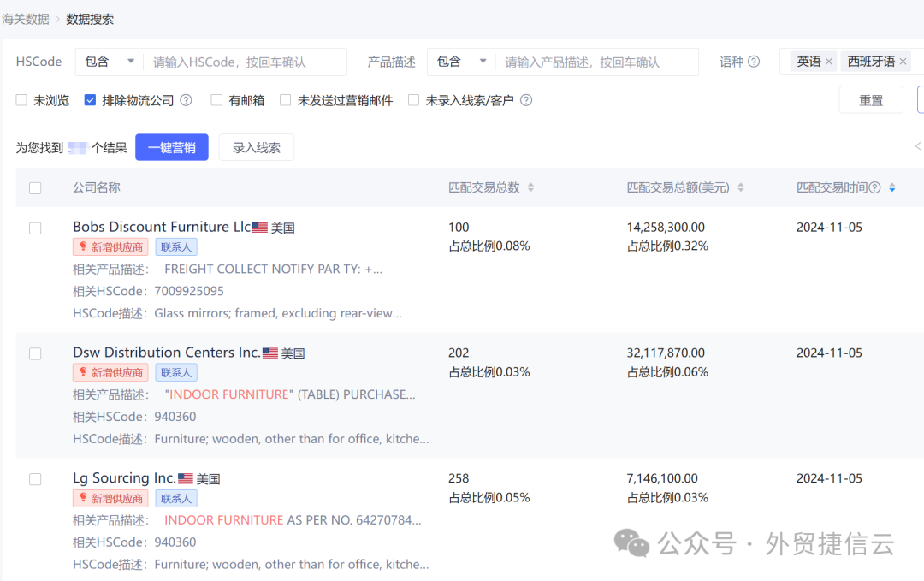Uncheck the 排除物流公司 checkbox
The height and width of the screenshot is (581, 924).
[90, 99]
